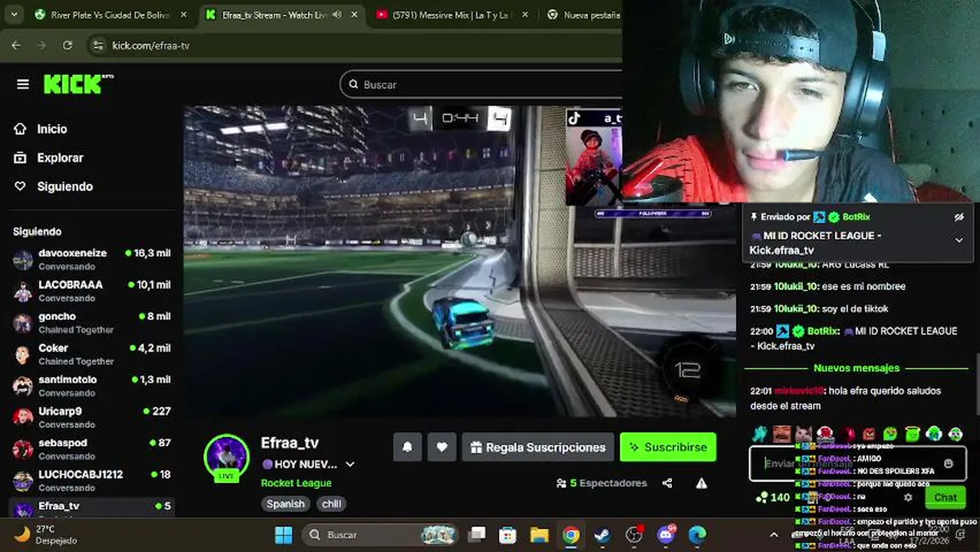Open File Explorer from the taskbar

pos(540,534)
